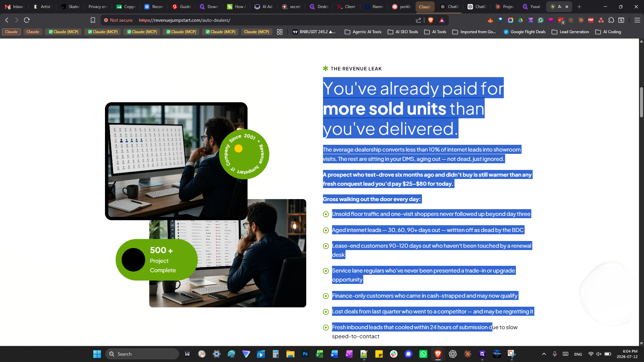This screenshot has height=362, width=644.
Task: Open the Extensions puzzle-piece menu
Action: coord(611,20)
